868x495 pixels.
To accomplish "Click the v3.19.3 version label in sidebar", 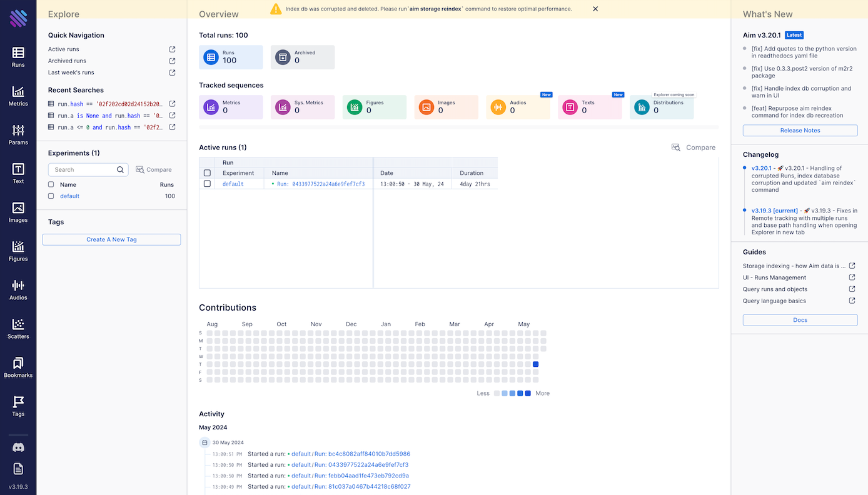I will click(18, 487).
